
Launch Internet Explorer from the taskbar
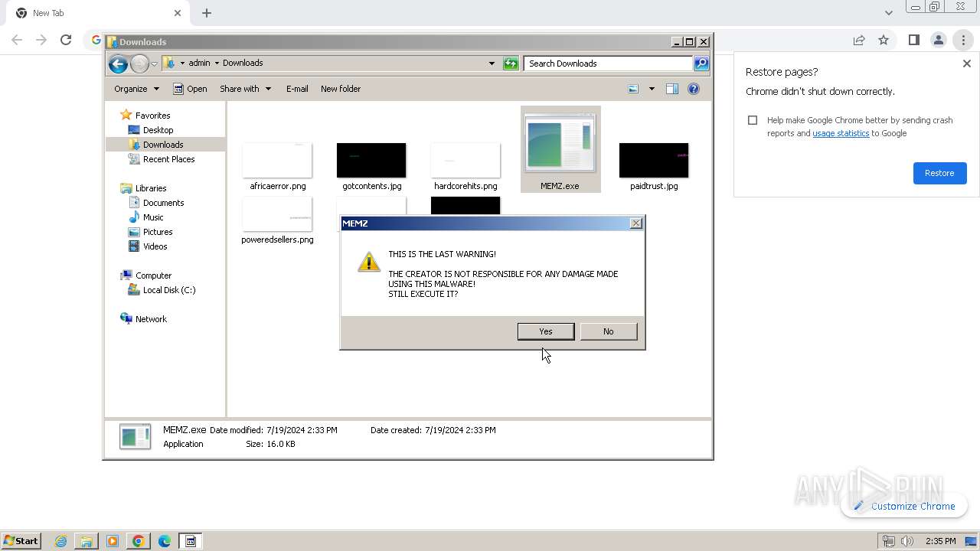60,541
